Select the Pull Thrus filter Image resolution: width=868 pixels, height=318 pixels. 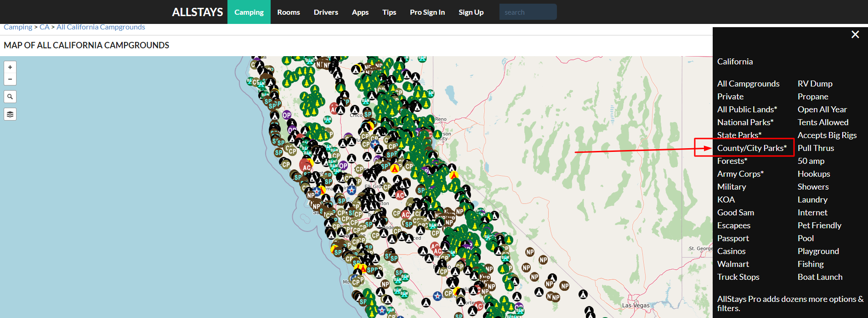pyautogui.click(x=816, y=148)
